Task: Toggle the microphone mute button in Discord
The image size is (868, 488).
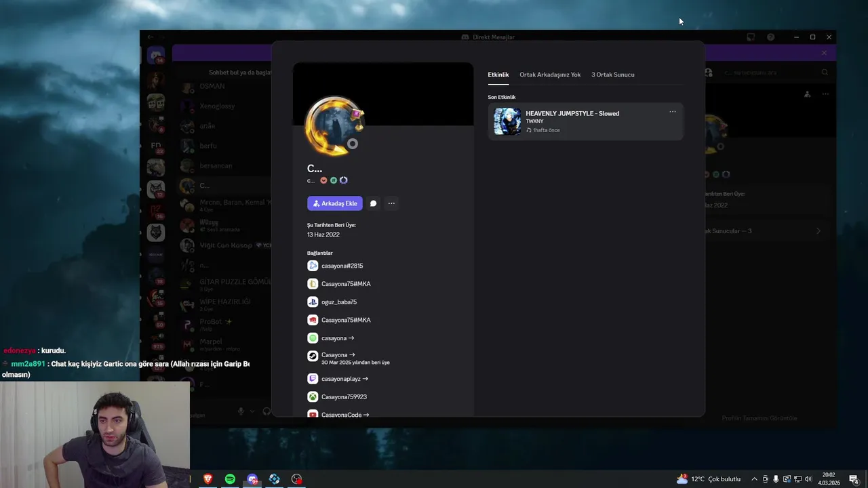Action: (241, 411)
